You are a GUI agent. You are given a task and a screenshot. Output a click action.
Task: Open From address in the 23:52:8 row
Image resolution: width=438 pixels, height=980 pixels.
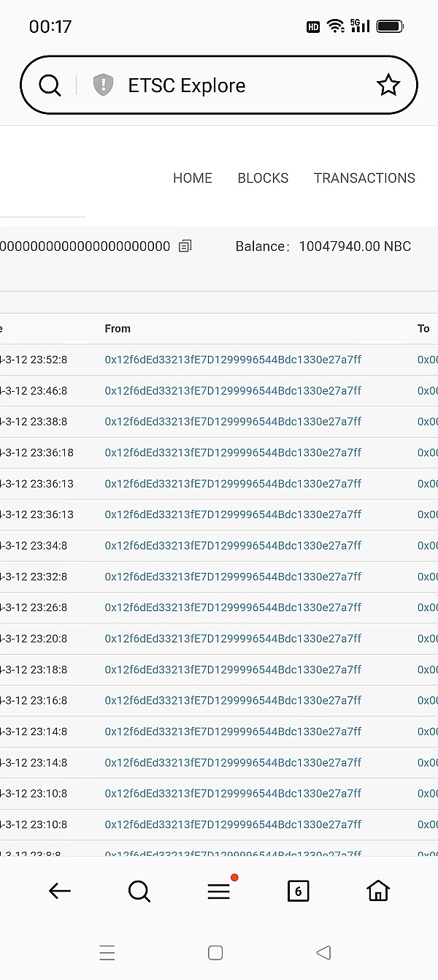(233, 360)
